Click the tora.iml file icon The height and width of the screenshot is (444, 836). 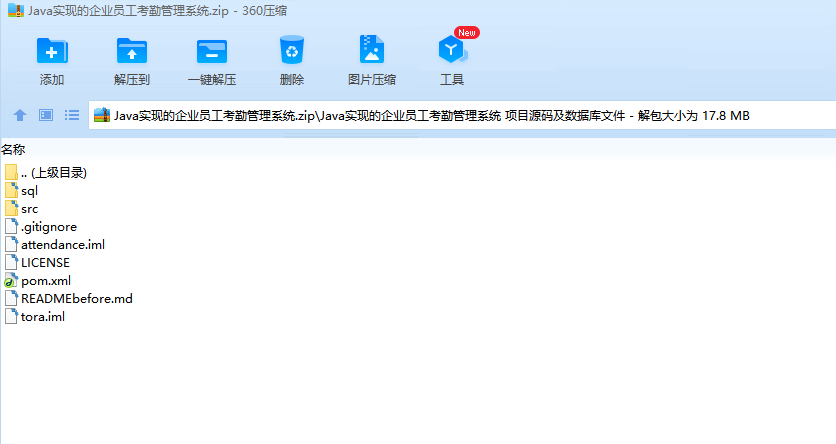pos(11,317)
